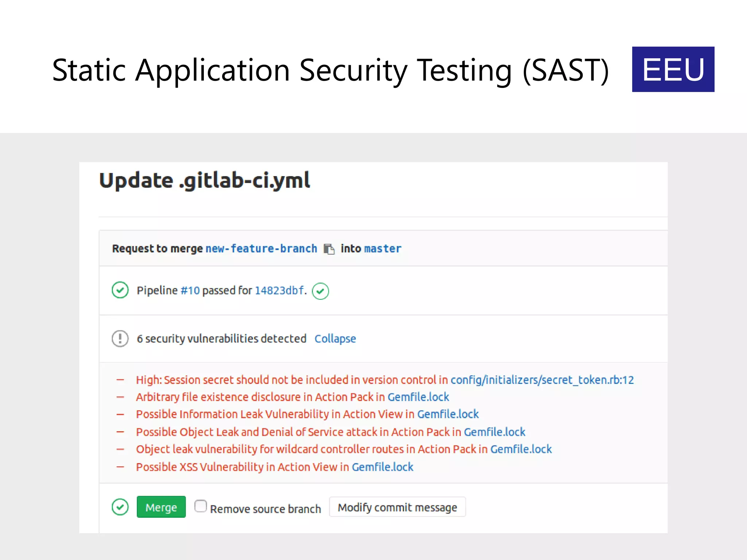Open commit 14823dbf link
This screenshot has width=747, height=560.
coord(279,291)
